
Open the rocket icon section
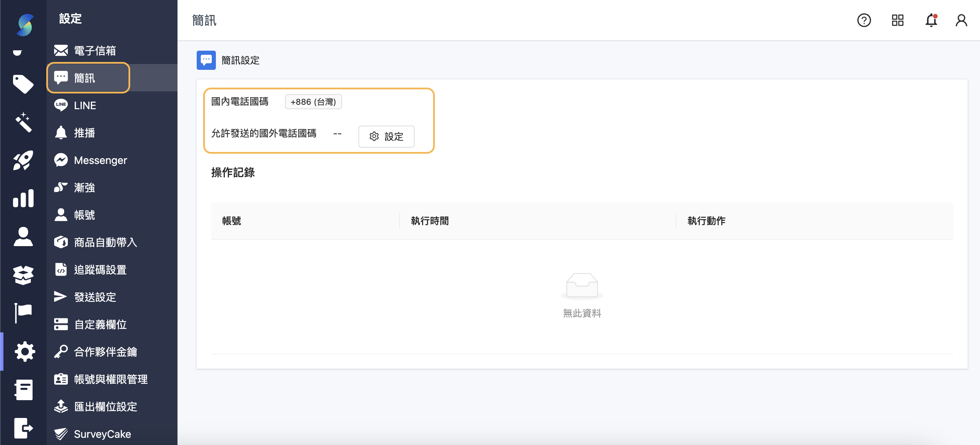point(23,160)
